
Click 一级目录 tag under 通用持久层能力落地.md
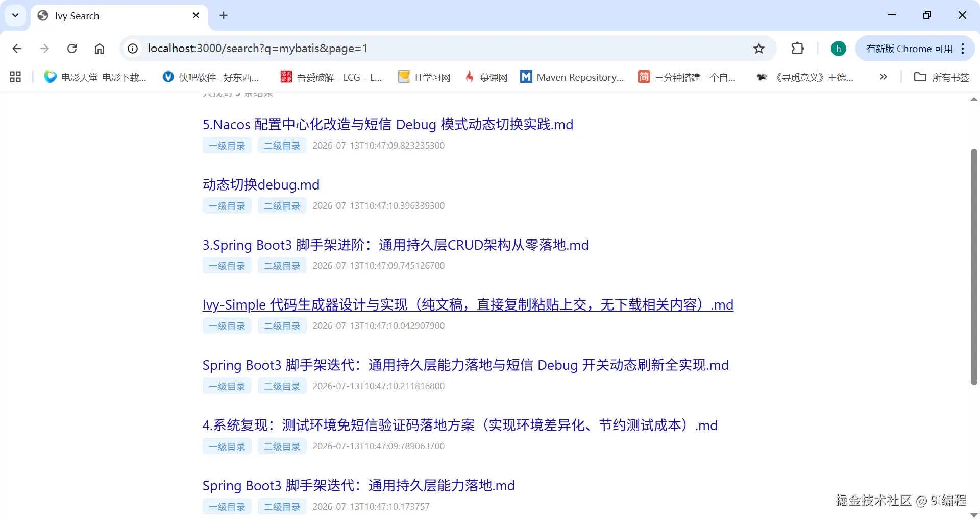227,507
